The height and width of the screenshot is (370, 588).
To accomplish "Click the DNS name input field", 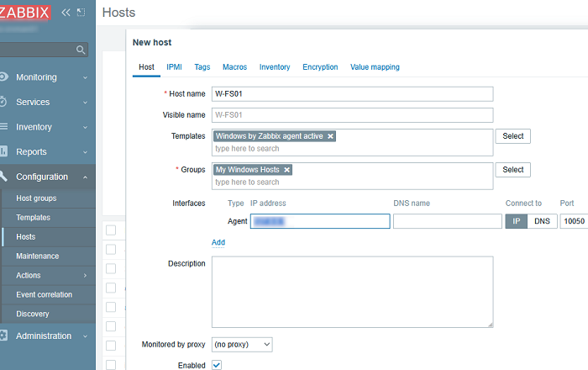I will [448, 221].
